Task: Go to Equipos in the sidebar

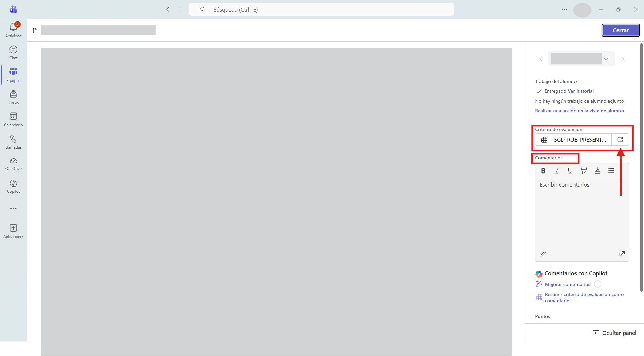Action: 13,75
